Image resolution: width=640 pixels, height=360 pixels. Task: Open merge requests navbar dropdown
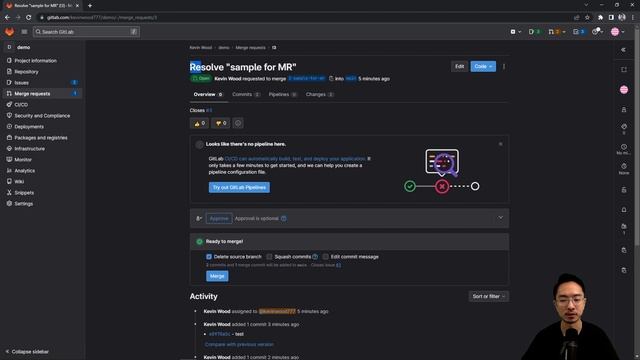[557, 32]
